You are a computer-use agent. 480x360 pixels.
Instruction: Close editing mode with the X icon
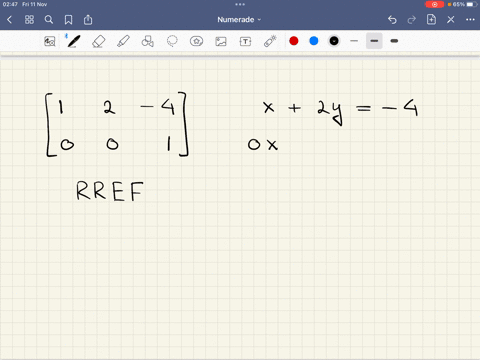[x=451, y=20]
